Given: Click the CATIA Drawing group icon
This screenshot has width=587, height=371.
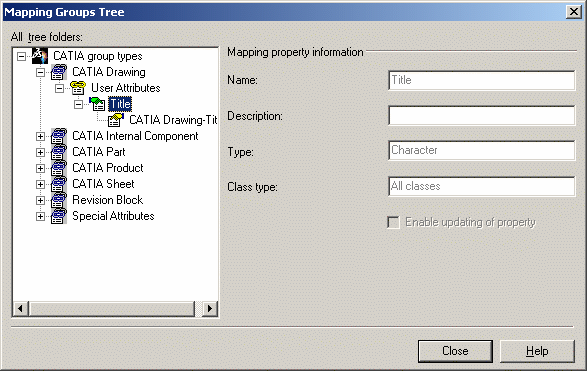Looking at the screenshot, I should tap(59, 72).
